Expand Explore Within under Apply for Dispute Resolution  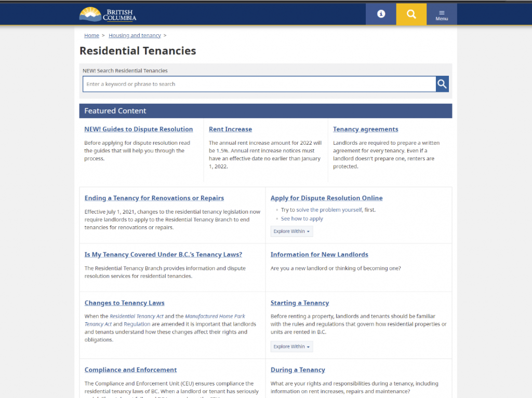pyautogui.click(x=291, y=231)
